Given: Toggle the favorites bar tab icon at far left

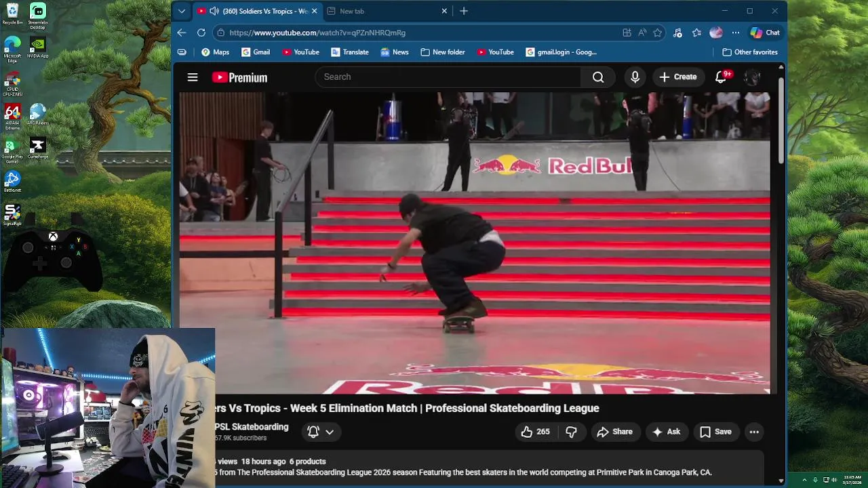Looking at the screenshot, I should [x=182, y=52].
